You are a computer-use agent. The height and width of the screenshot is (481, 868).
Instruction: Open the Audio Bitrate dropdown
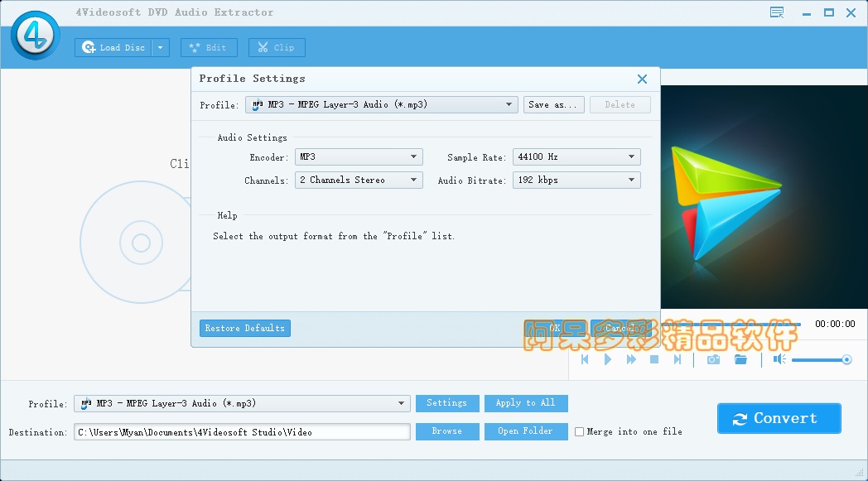(576, 180)
